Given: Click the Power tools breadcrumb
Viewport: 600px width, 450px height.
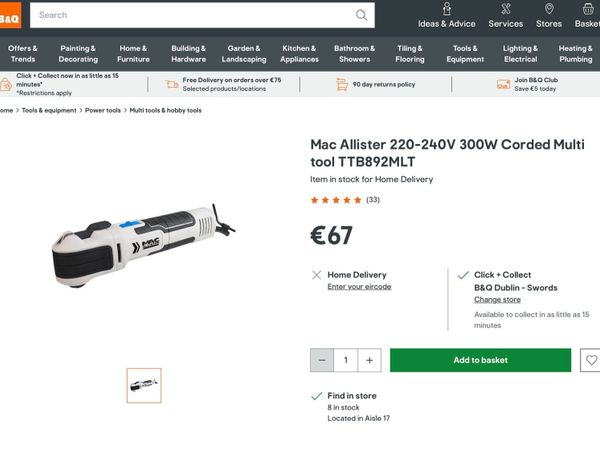Looking at the screenshot, I should coord(103,110).
